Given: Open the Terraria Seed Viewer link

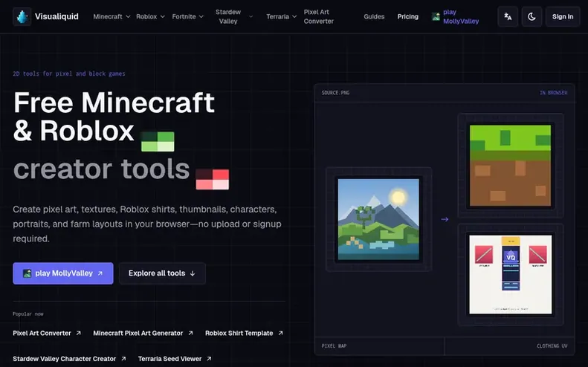Looking at the screenshot, I should (x=175, y=359).
